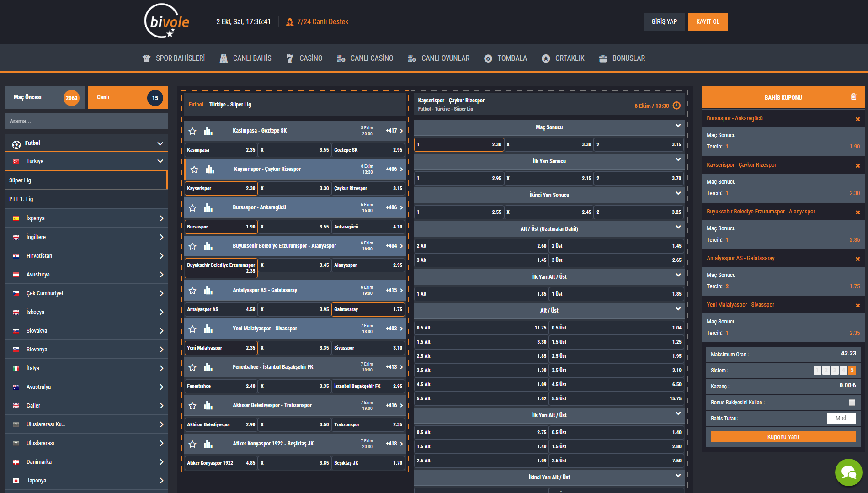Image resolution: width=868 pixels, height=493 pixels.
Task: Clear bet slip with trash icon
Action: click(x=853, y=97)
